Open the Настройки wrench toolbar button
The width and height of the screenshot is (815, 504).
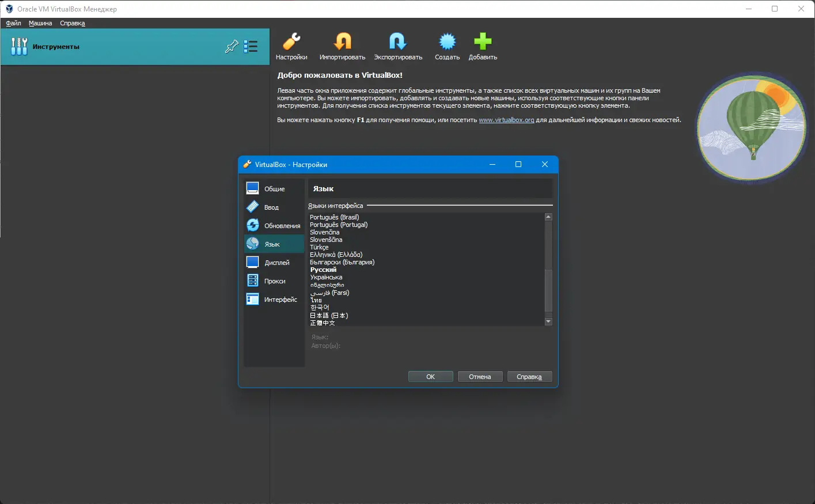pyautogui.click(x=291, y=46)
